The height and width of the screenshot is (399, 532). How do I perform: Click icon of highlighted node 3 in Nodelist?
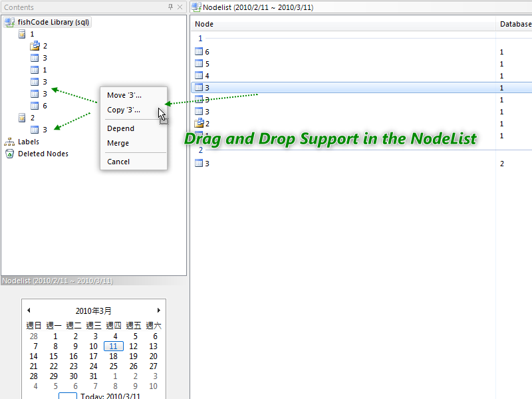(199, 88)
